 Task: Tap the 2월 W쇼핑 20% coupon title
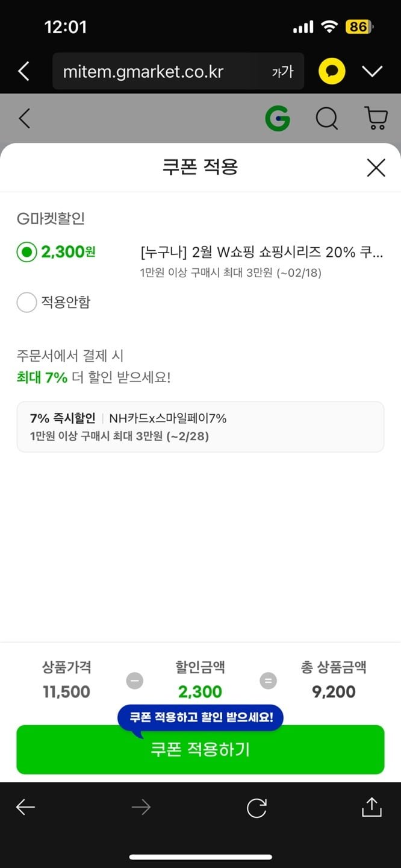point(261,252)
